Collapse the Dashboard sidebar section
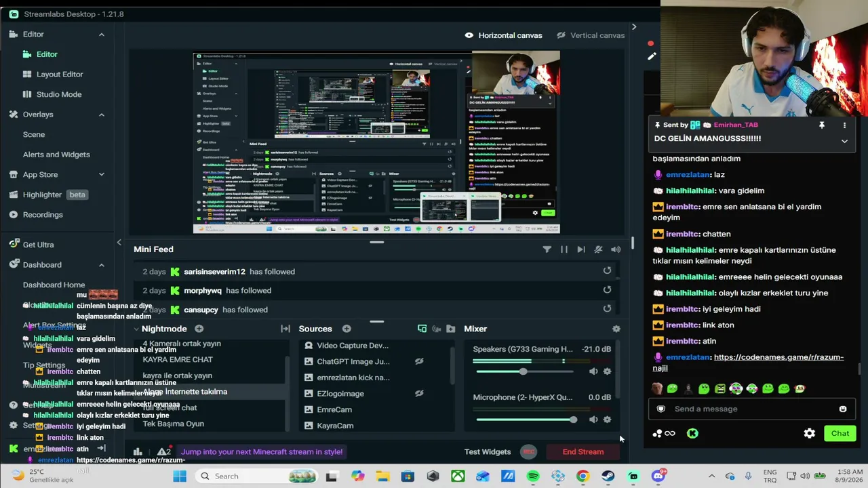 tap(101, 265)
